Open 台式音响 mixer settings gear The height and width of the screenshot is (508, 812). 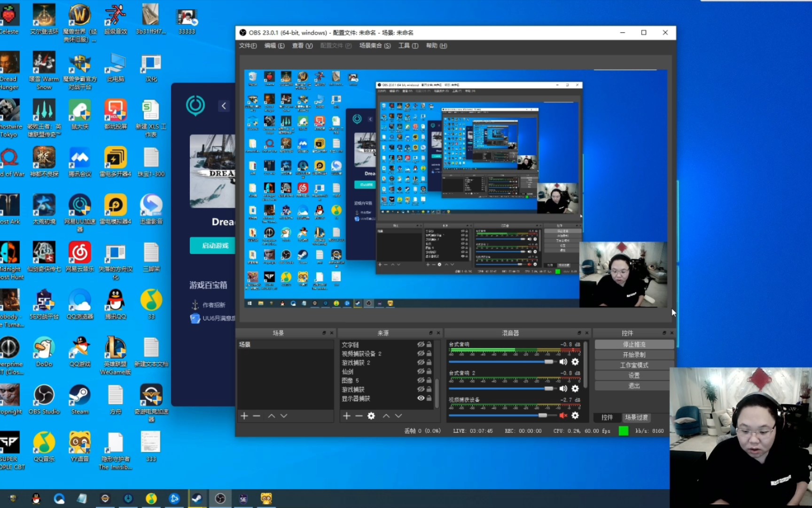[575, 362]
